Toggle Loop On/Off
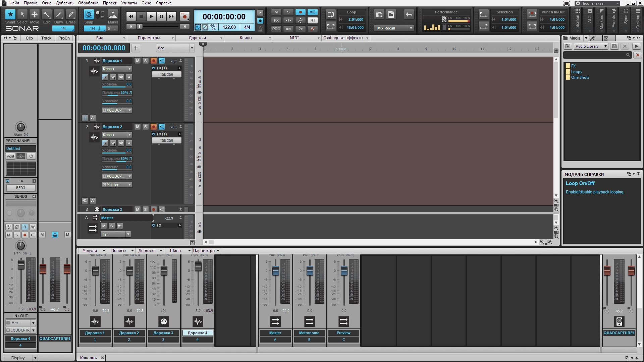This screenshot has height=362, width=644. [331, 14]
